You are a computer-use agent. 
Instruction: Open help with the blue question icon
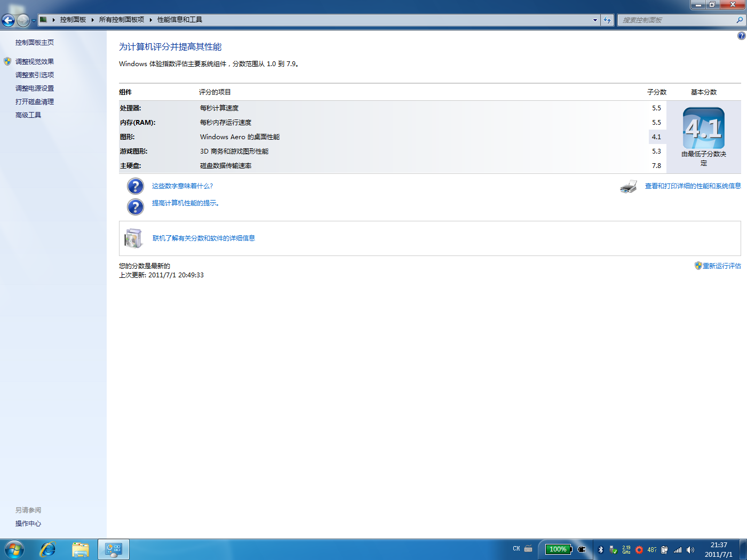click(741, 36)
